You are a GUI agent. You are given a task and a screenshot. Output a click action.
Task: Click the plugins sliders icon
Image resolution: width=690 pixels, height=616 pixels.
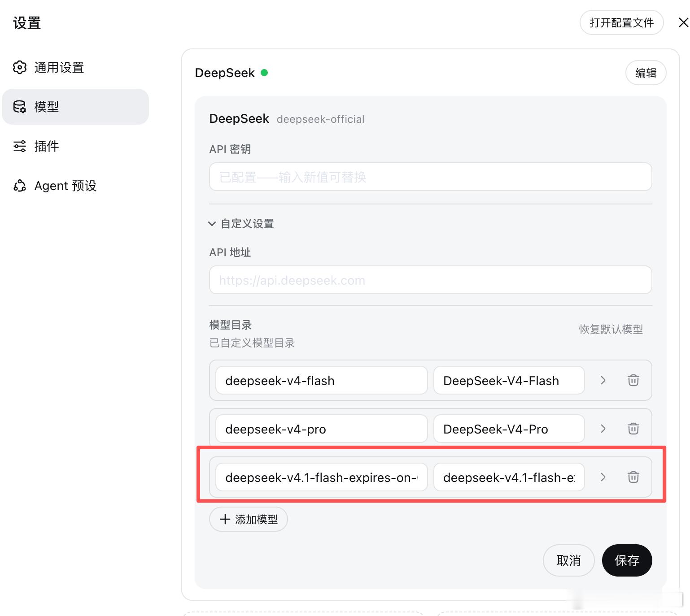click(20, 146)
